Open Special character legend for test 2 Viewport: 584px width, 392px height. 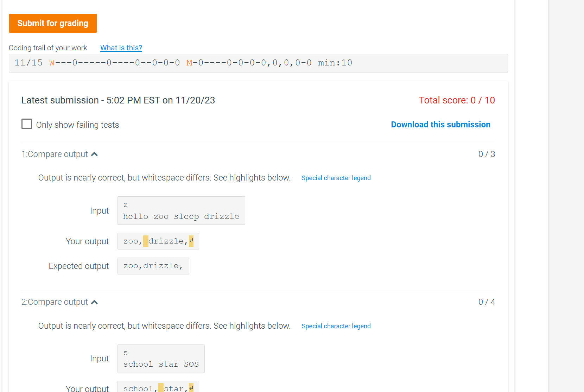(336, 326)
